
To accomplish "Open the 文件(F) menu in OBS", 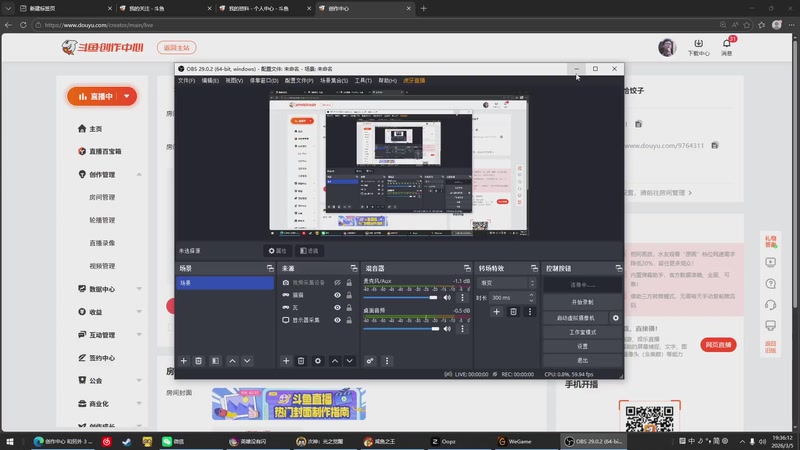I will pos(186,81).
